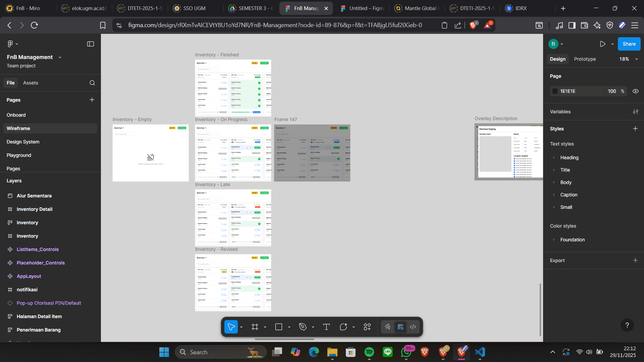
Task: Click the page color opacity 100 field
Action: coord(612,91)
